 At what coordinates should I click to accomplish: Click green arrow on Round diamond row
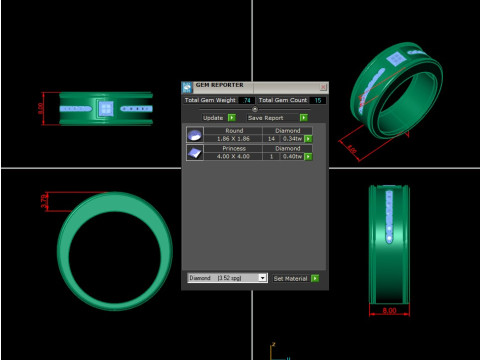pos(308,139)
